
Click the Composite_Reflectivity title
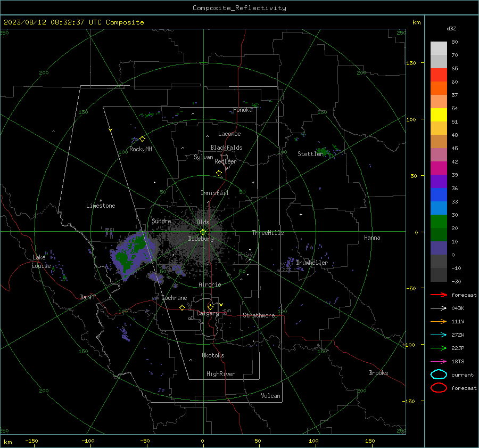[x=240, y=8]
